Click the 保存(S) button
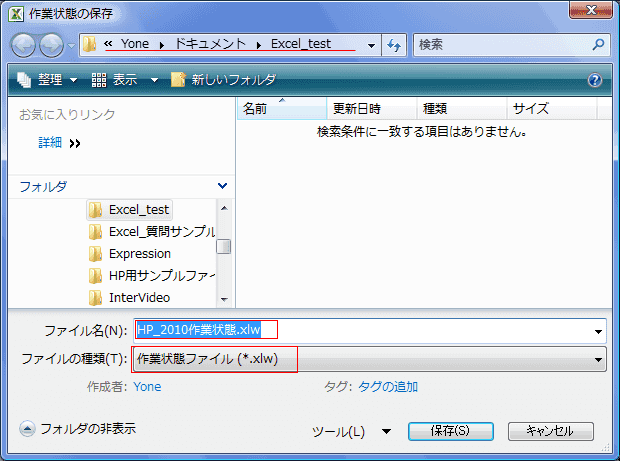 [450, 431]
